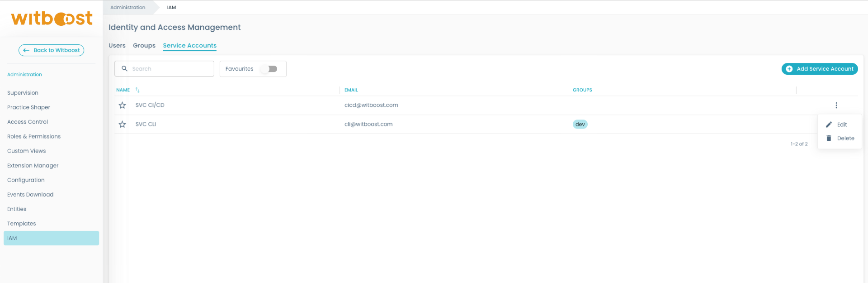This screenshot has height=283, width=868.
Task: Click the magnifier icon in search box
Action: tap(125, 69)
